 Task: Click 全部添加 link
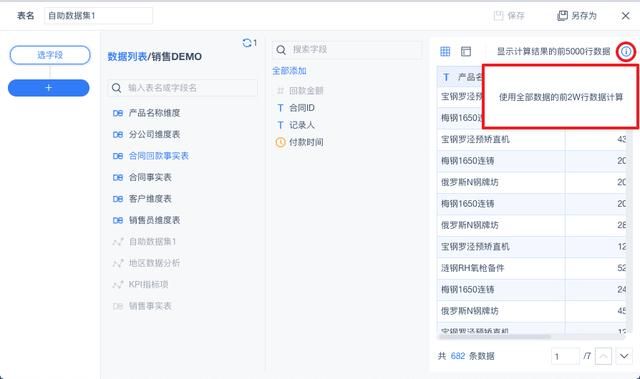[x=289, y=71]
